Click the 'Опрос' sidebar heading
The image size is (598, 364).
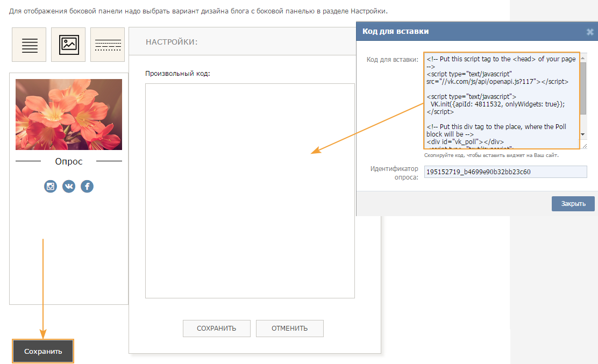click(x=69, y=161)
